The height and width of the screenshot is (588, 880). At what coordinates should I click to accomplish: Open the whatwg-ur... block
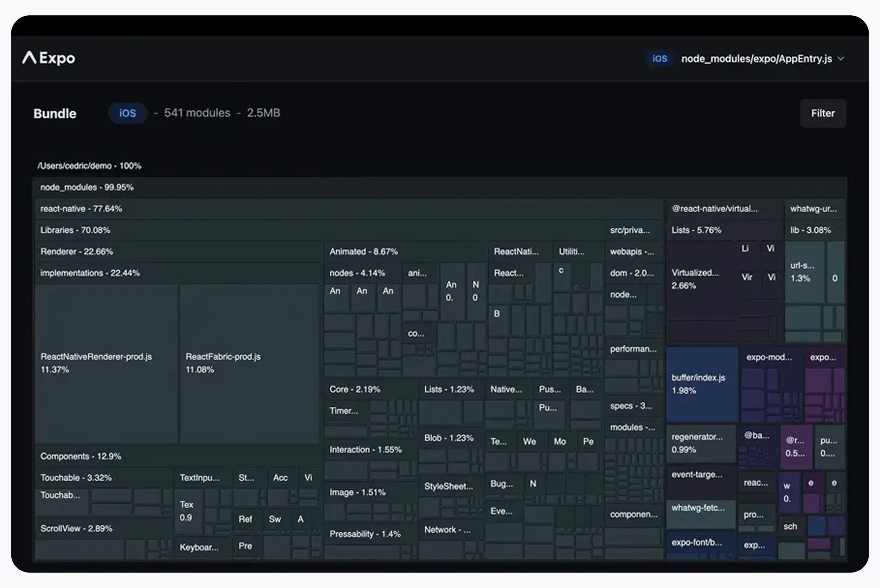(815, 208)
